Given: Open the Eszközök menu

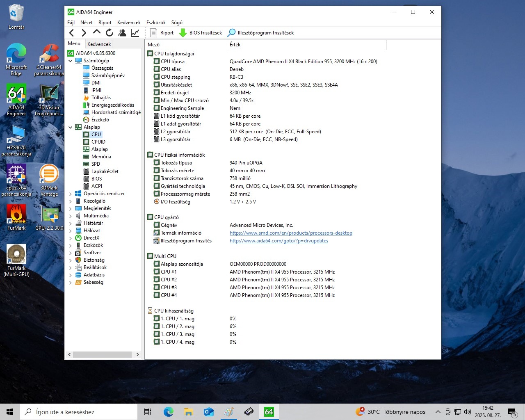Looking at the screenshot, I should pos(156,23).
